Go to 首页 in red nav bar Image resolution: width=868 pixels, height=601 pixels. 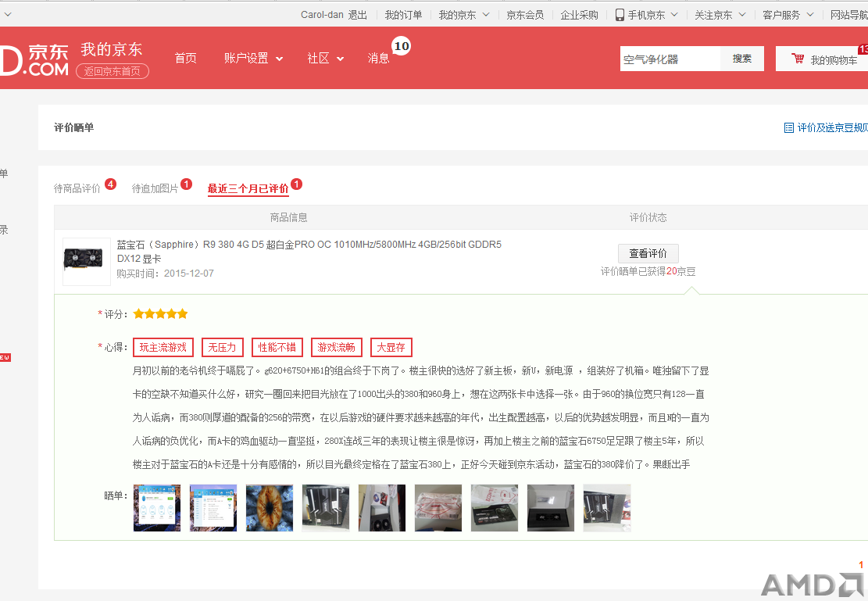[x=185, y=58]
